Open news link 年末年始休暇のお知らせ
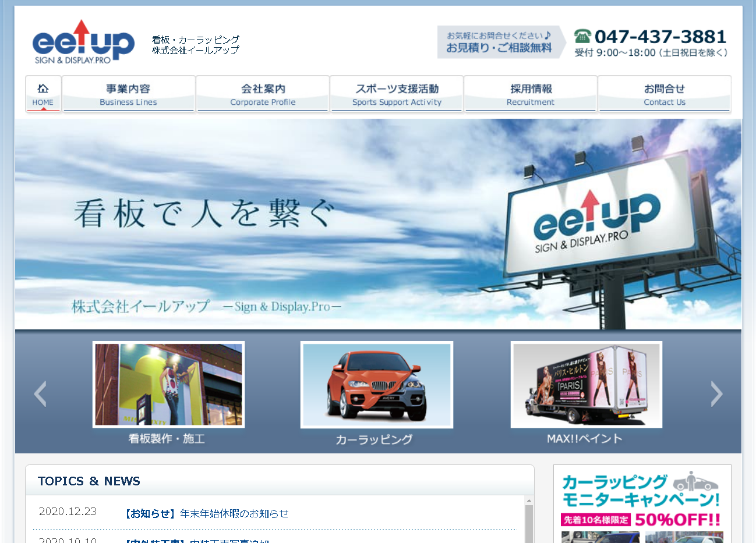 pos(234,513)
